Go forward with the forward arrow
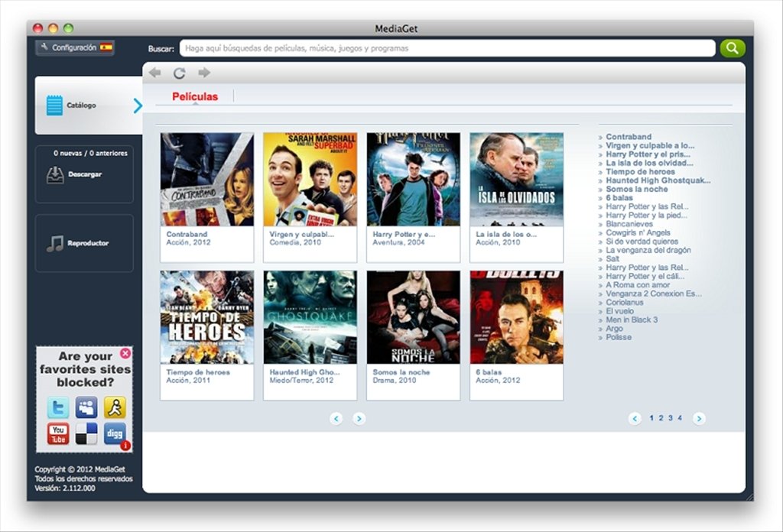Viewport: 783px width, 532px height. 203,73
